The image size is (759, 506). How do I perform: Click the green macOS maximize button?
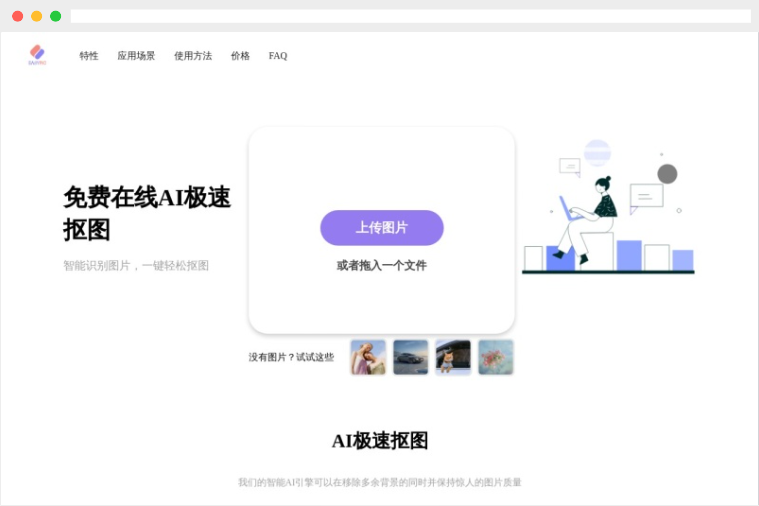click(56, 16)
